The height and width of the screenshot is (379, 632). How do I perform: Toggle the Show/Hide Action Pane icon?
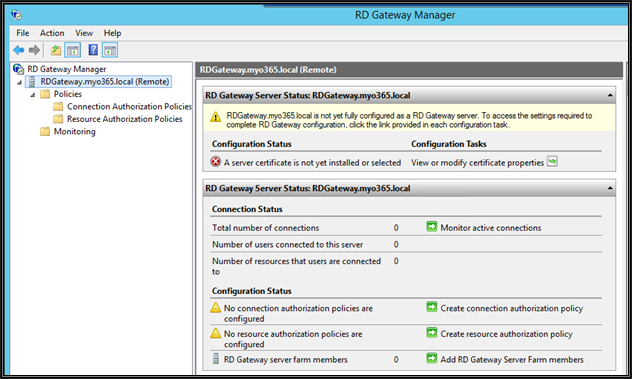tap(110, 50)
